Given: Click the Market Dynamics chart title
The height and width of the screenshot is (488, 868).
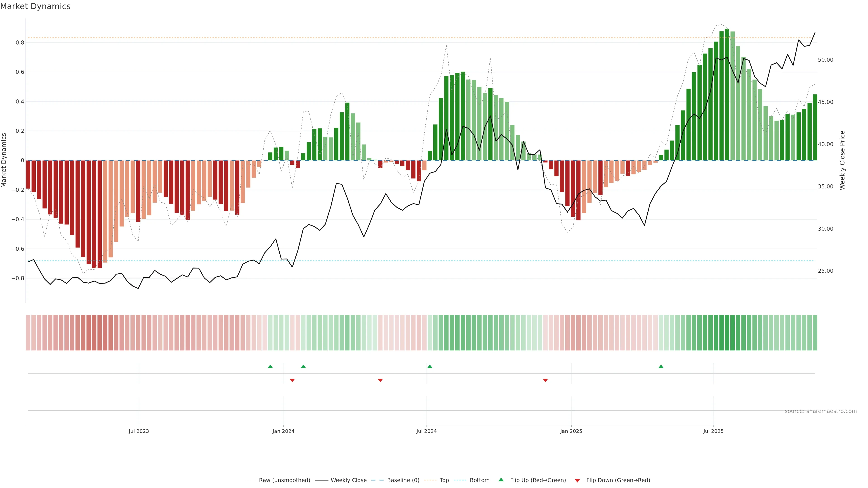Looking at the screenshot, I should 35,6.
